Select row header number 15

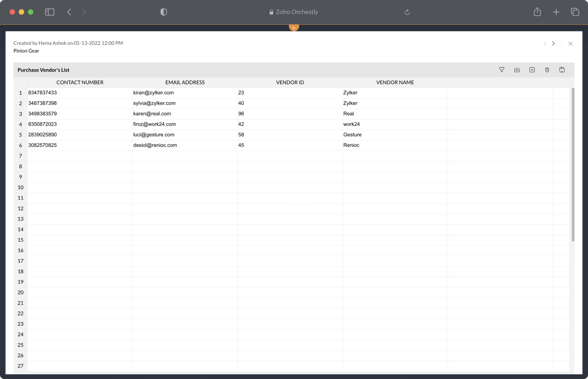20,240
